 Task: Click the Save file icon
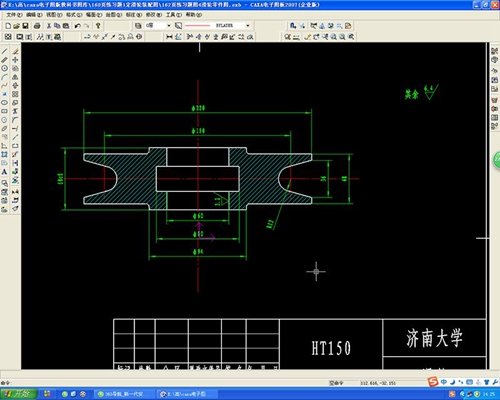[x=25, y=26]
